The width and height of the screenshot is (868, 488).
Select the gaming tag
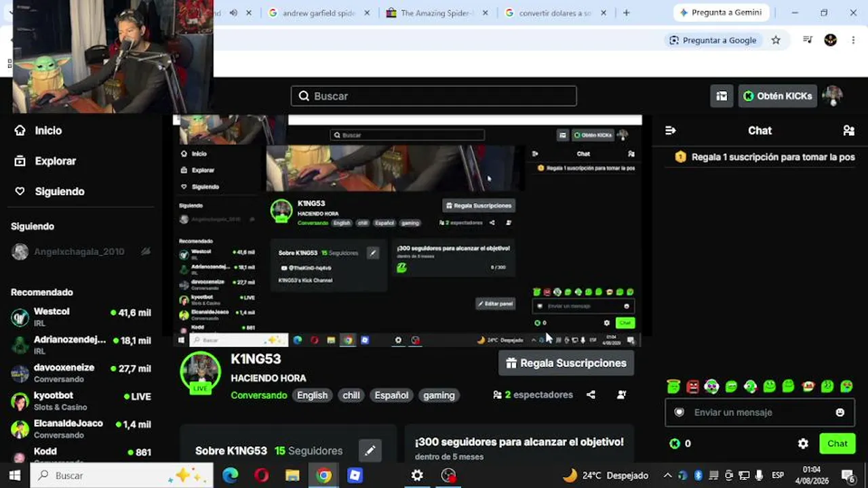point(439,395)
